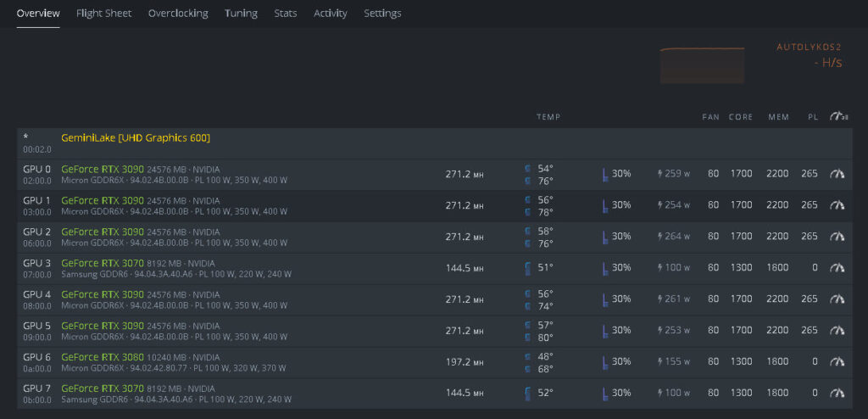Click GPU 6 GeForce RTX 3080 name

coord(103,357)
